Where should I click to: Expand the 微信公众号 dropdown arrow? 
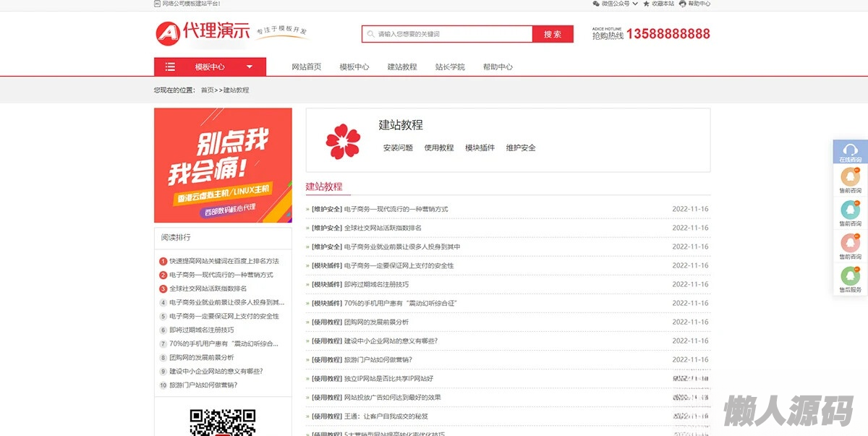tap(635, 4)
